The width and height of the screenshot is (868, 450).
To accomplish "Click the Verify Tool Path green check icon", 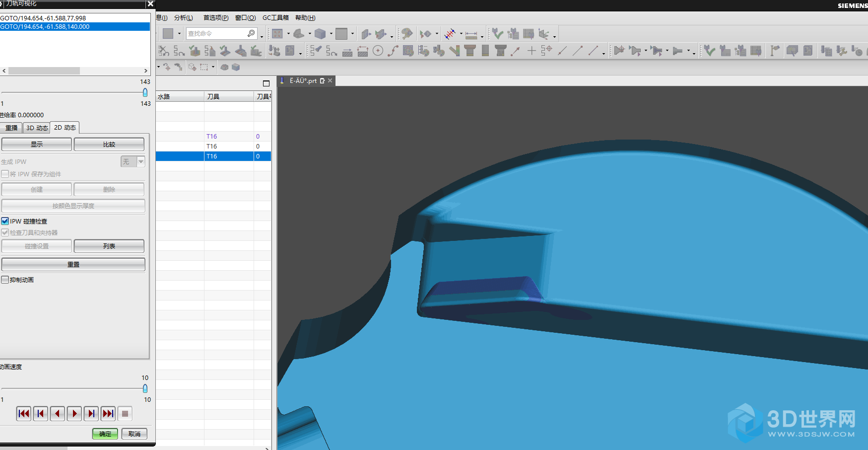I will point(497,34).
